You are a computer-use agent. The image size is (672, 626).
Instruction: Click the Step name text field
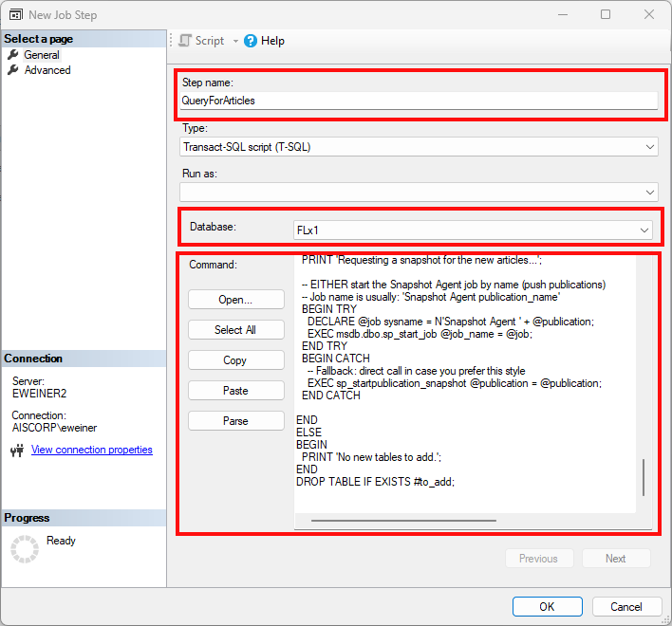pyautogui.click(x=419, y=101)
